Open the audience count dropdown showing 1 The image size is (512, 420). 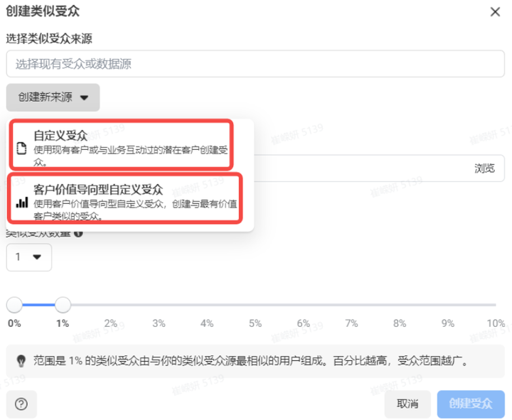click(x=28, y=257)
